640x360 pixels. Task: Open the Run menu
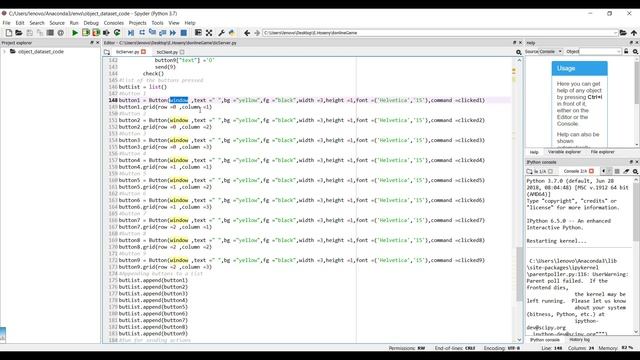point(74,23)
